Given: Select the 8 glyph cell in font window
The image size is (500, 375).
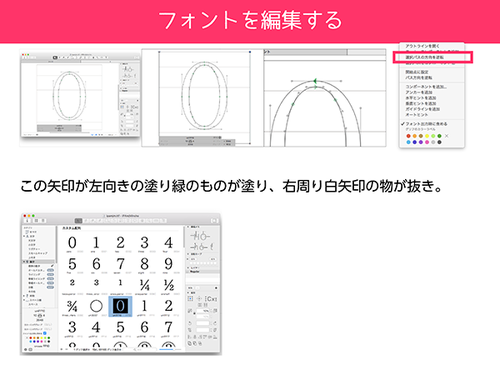Looking at the screenshot, I should (144, 264).
